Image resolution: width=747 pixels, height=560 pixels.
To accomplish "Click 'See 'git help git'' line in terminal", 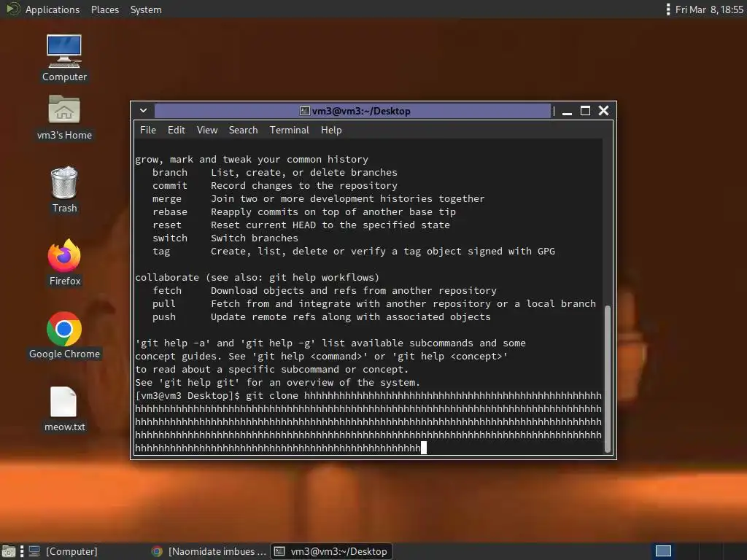I will tap(277, 382).
